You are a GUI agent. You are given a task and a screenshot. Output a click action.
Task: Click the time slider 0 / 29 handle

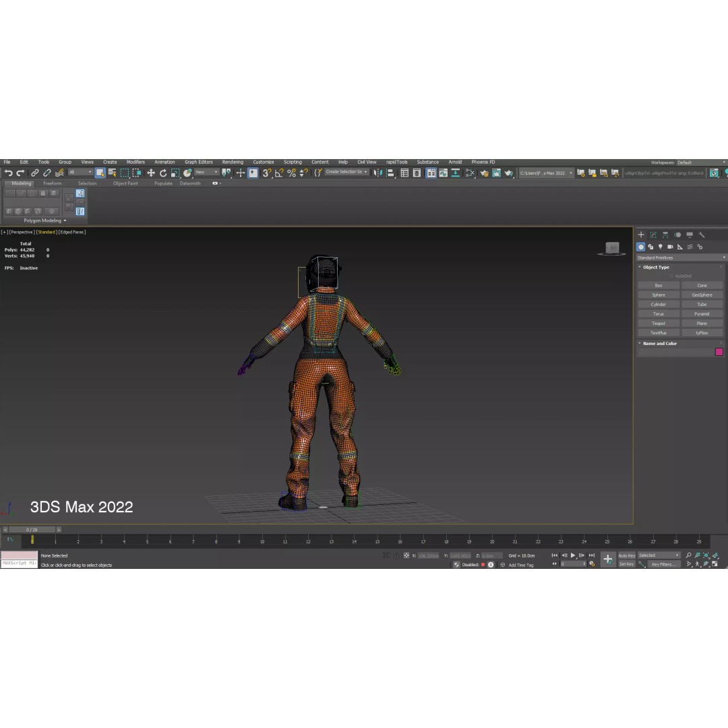click(x=32, y=530)
